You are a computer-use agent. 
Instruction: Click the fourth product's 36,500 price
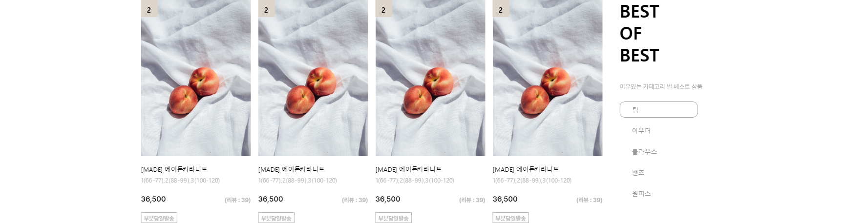[x=505, y=199]
